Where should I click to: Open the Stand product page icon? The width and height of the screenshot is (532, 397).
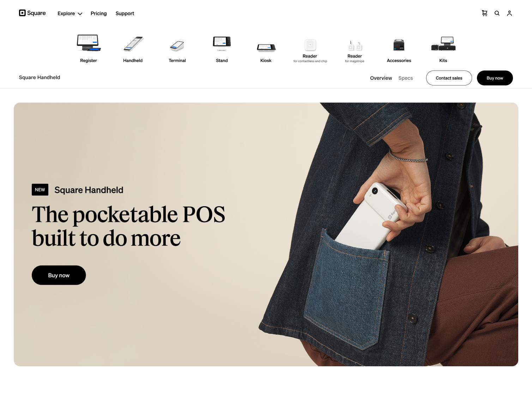[x=222, y=48]
